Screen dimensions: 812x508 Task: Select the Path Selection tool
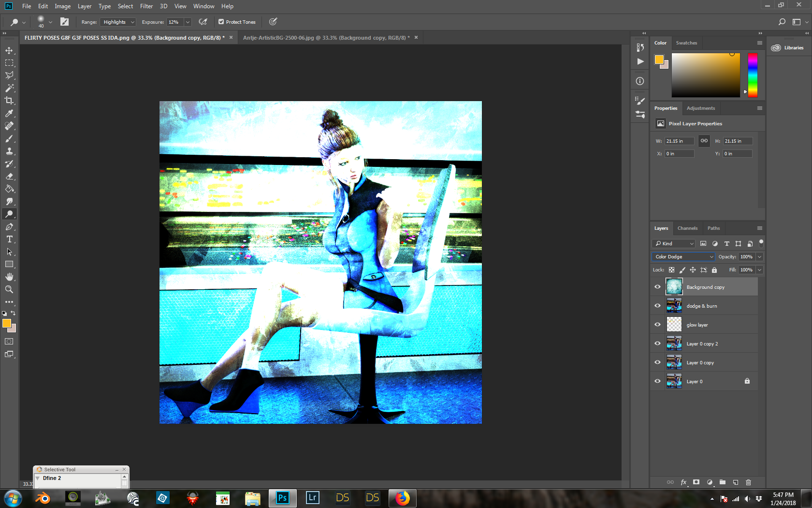tap(9, 252)
